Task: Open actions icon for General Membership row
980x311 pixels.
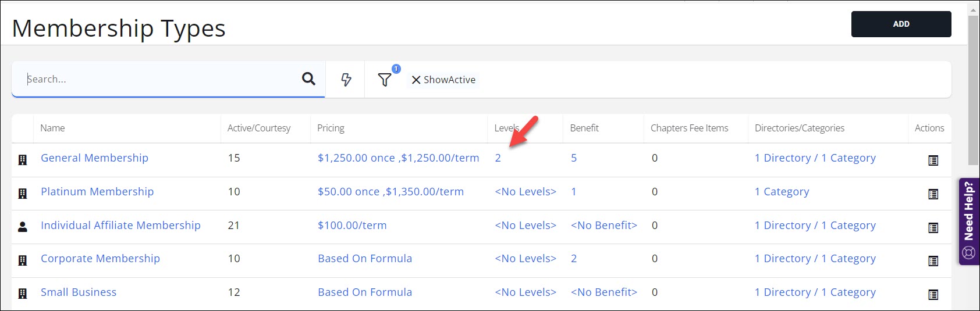Action: (933, 160)
